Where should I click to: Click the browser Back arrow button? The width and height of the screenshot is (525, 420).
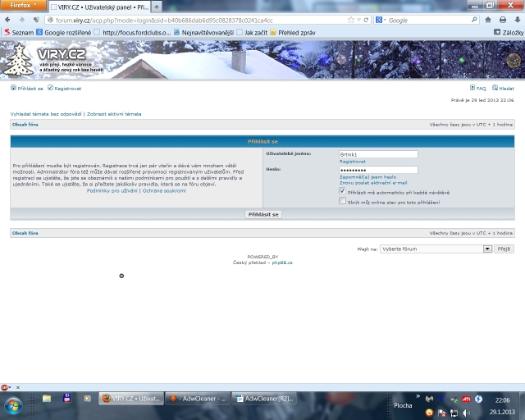(11, 19)
